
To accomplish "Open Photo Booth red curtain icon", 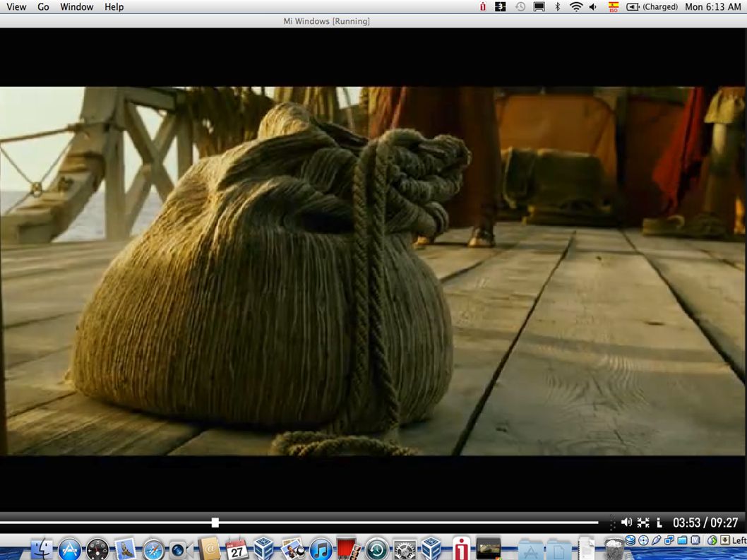I will tap(349, 549).
